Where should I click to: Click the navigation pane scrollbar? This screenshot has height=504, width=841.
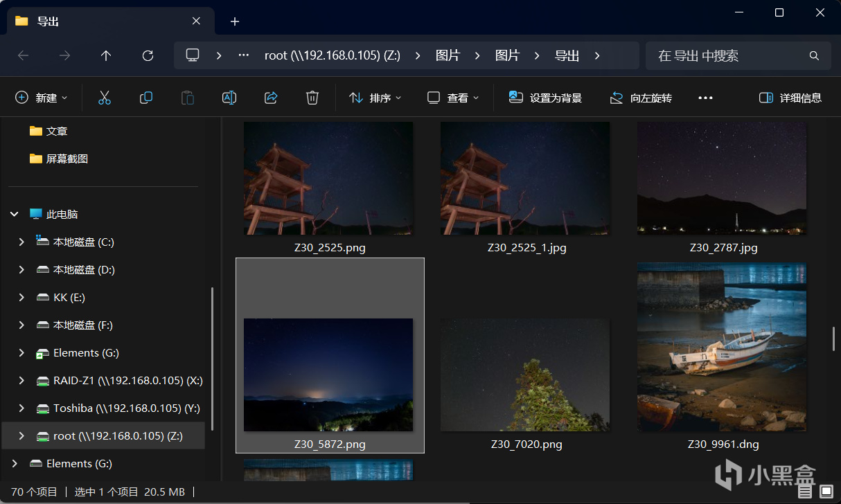tap(212, 359)
